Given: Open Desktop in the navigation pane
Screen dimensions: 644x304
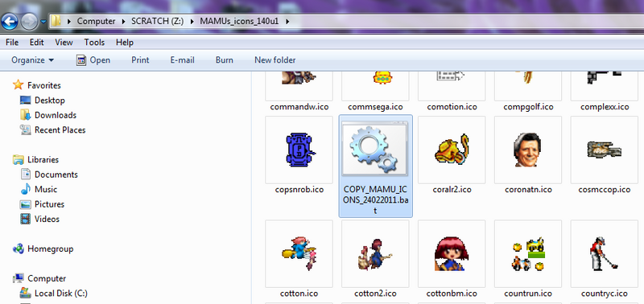Looking at the screenshot, I should [43, 100].
